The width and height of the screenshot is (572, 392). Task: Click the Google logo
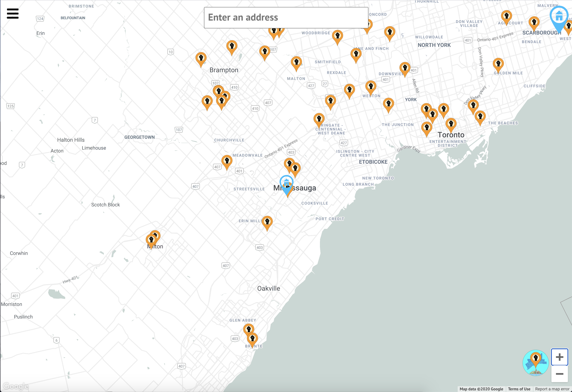[x=16, y=386]
